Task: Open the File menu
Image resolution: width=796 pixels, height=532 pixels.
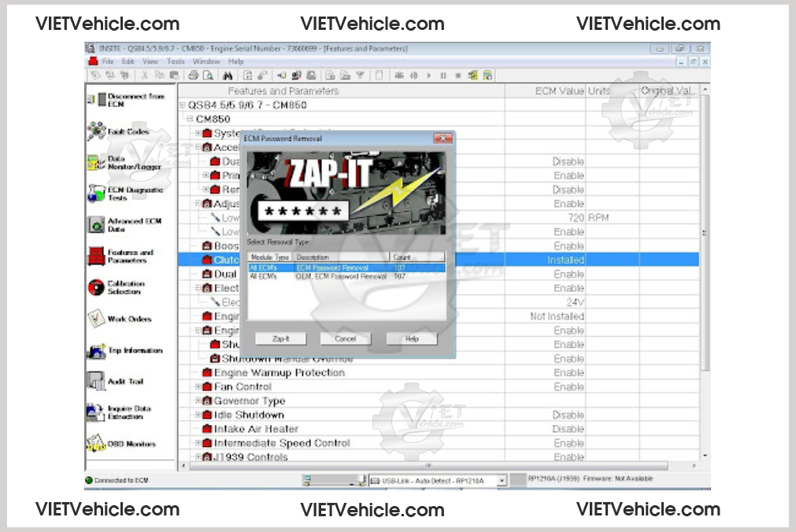Action: click(x=108, y=61)
